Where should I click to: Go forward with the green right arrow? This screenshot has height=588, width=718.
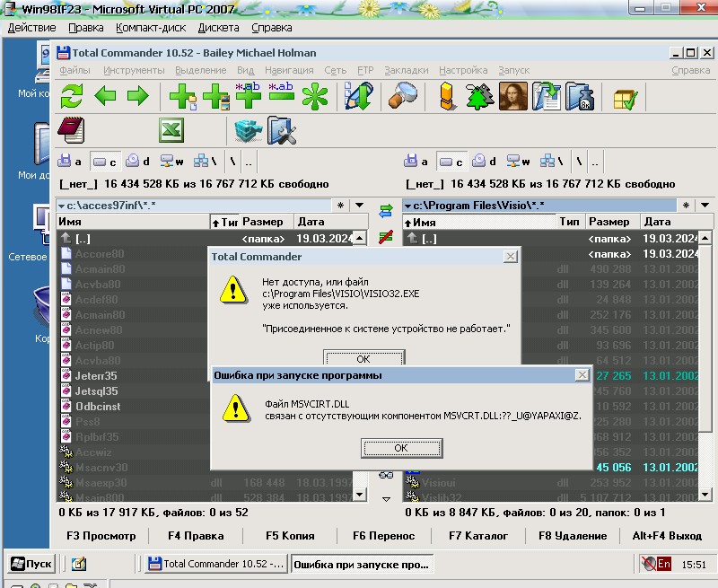coord(138,96)
